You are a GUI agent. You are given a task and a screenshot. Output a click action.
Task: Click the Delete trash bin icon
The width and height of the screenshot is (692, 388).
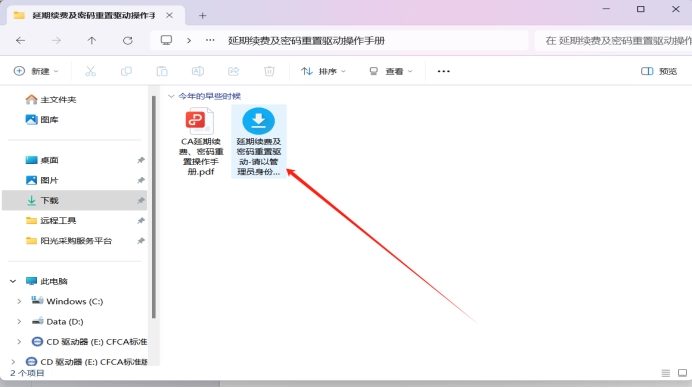point(269,71)
